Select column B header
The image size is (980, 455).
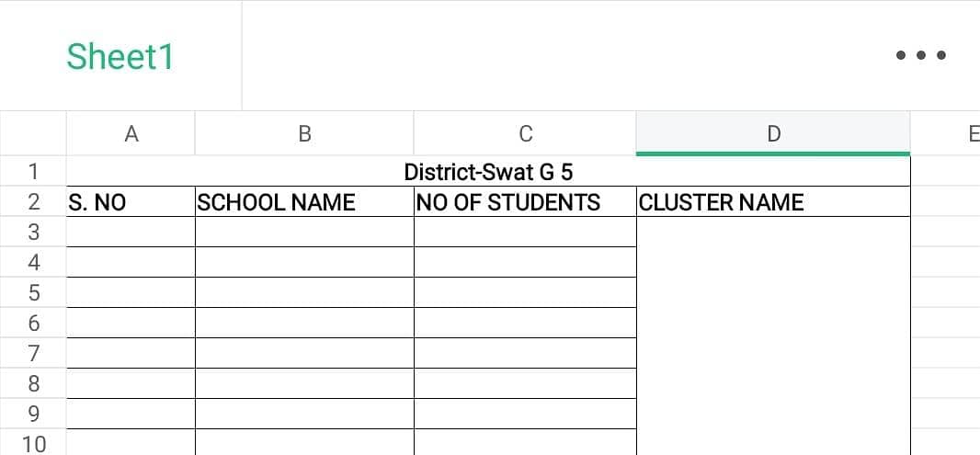tap(304, 134)
